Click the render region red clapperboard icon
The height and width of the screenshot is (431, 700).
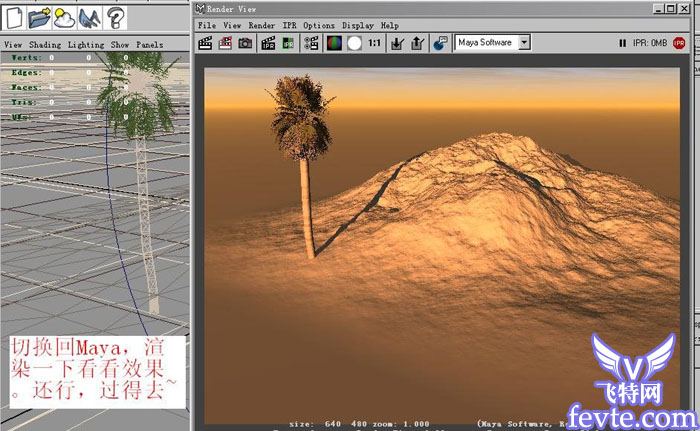pos(225,43)
